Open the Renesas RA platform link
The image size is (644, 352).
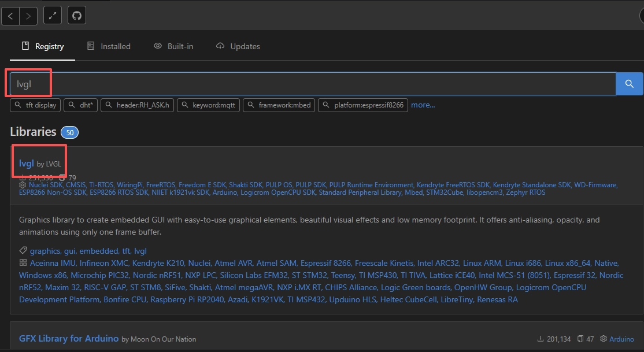497,300
